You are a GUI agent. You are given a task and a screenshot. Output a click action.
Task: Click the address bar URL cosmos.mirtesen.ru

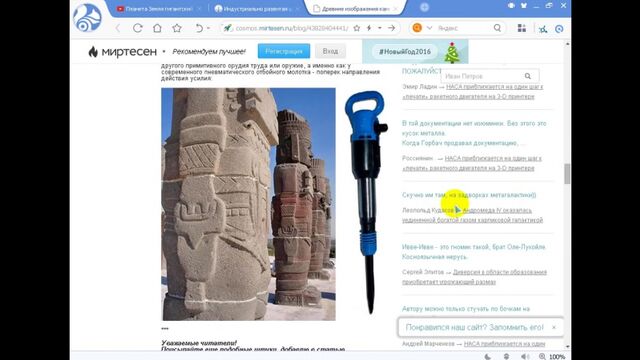tap(292, 28)
